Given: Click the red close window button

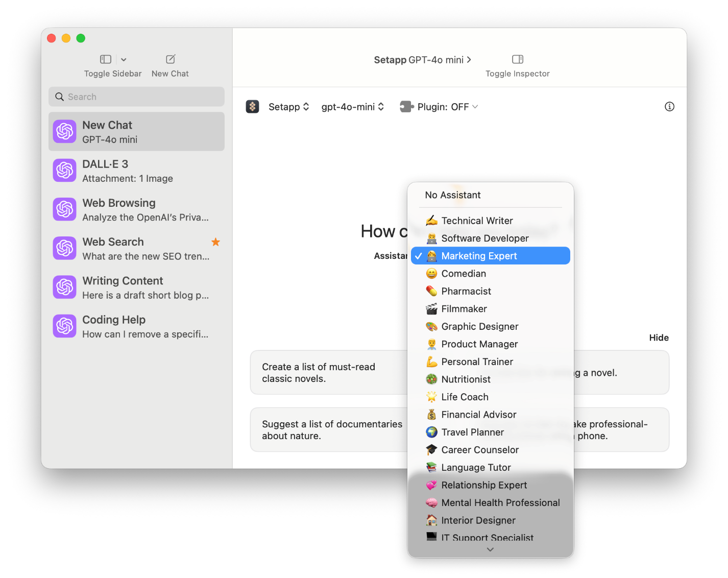Looking at the screenshot, I should (x=51, y=38).
